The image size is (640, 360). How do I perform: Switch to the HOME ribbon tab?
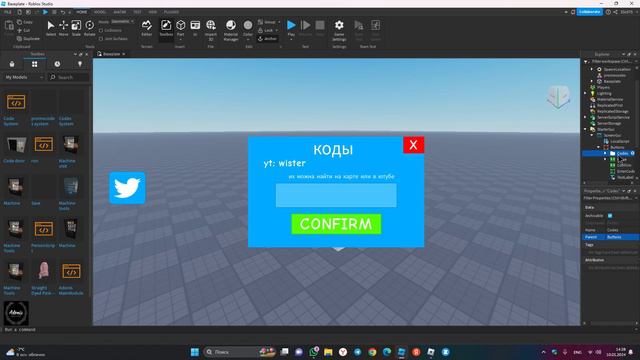pos(82,12)
